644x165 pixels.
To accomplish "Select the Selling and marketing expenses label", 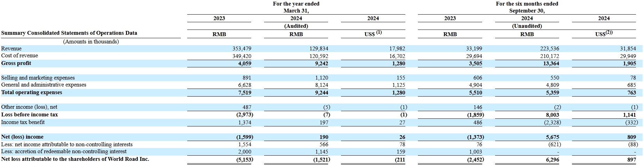I will click(38, 78).
